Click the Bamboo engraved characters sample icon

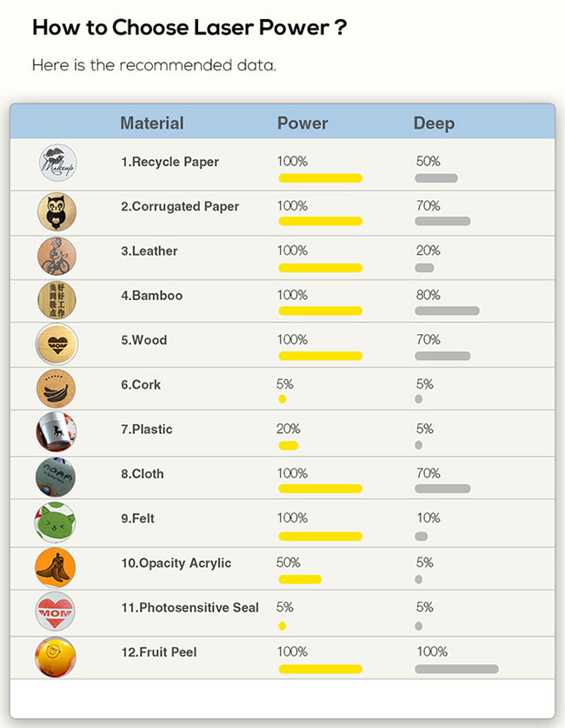(56, 300)
